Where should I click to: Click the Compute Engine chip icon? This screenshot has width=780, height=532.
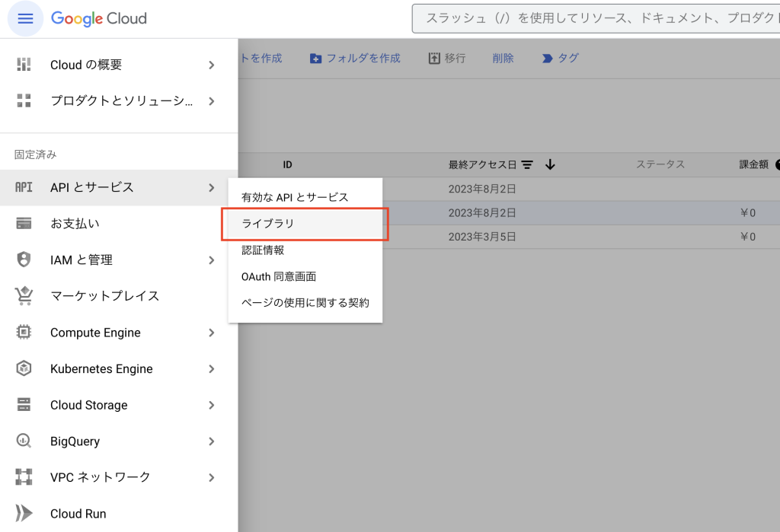click(24, 332)
